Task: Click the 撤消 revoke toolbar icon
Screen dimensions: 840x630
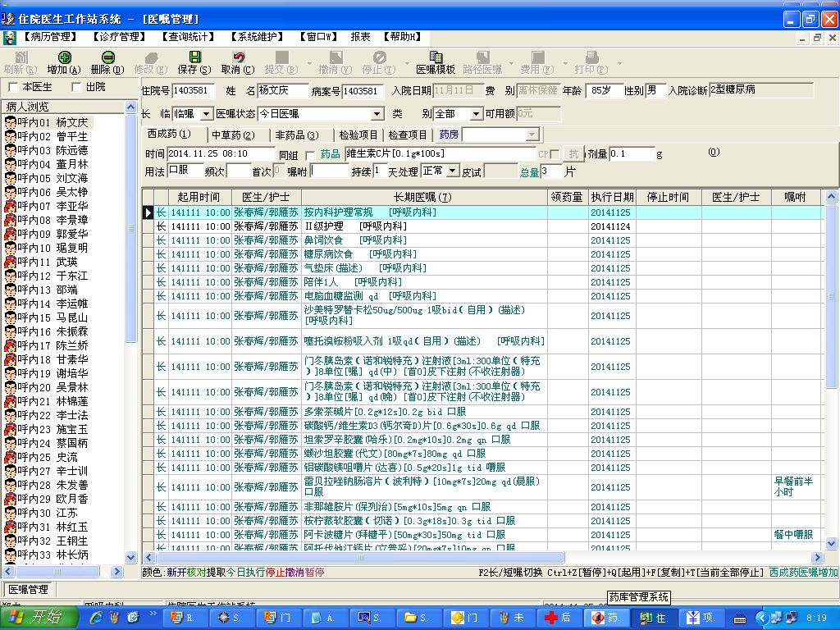Action: [336, 57]
